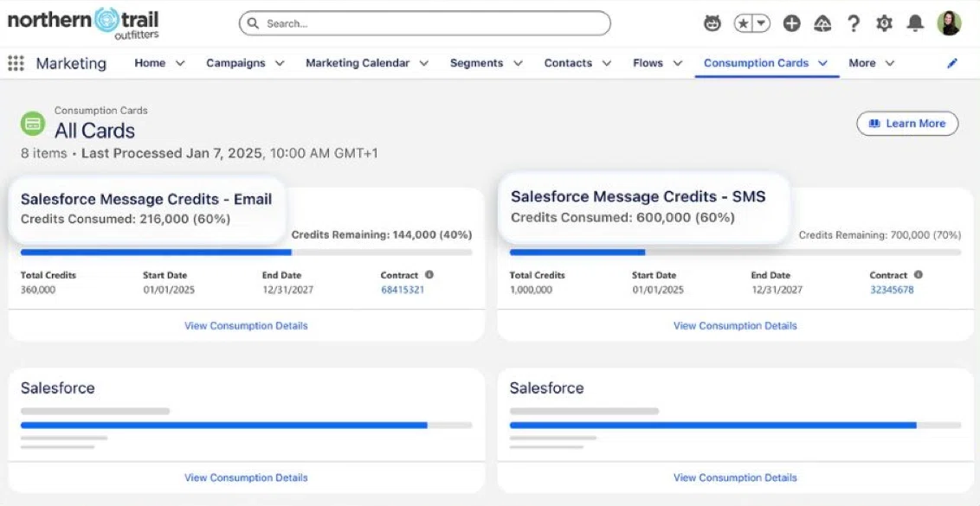Click Credits Remaining: 144,000 (40%) text
Viewport: 980px width, 506px height.
(x=382, y=235)
